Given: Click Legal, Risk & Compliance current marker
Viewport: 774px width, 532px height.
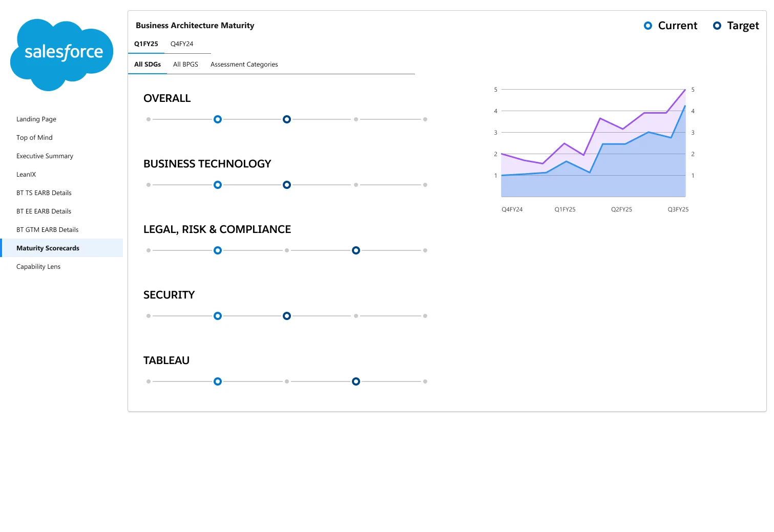Looking at the screenshot, I should click(x=218, y=250).
